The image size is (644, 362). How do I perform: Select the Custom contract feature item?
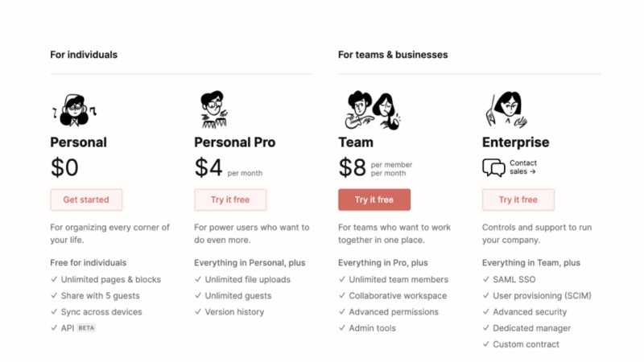click(526, 344)
